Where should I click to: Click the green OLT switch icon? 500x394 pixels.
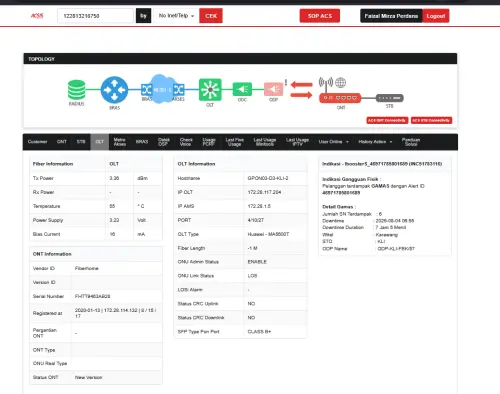click(210, 89)
